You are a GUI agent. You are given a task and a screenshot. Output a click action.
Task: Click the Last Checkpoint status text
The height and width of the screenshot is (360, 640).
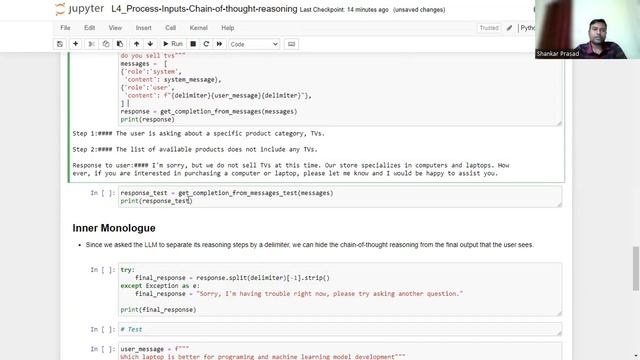coord(344,10)
